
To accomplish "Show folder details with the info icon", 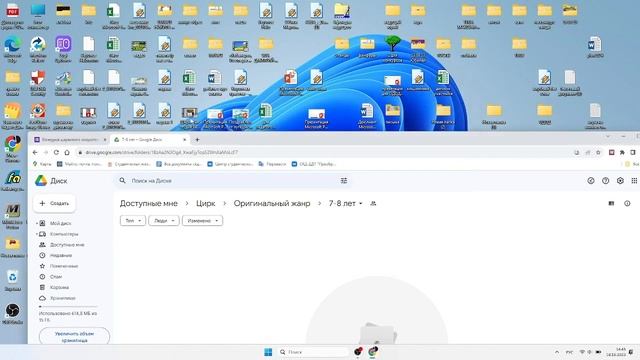I will pos(627,203).
